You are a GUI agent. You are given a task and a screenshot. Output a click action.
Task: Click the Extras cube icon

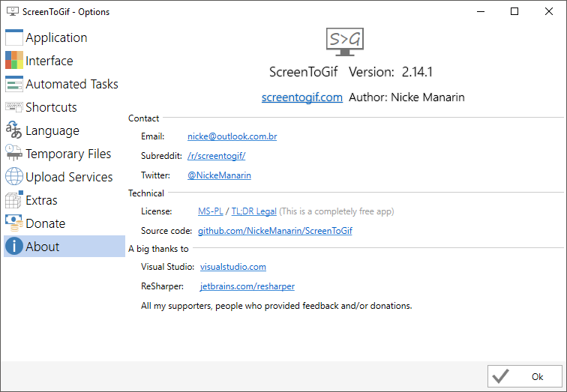coord(14,200)
